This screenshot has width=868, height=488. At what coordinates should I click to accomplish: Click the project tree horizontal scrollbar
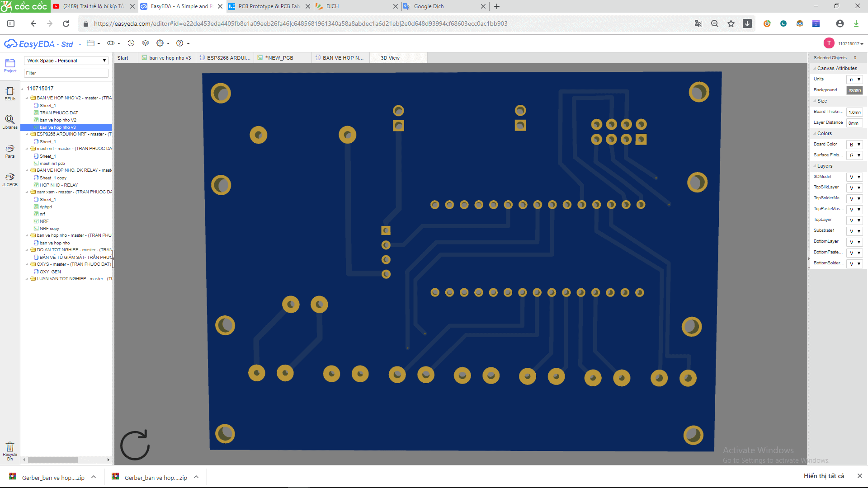coord(53,460)
